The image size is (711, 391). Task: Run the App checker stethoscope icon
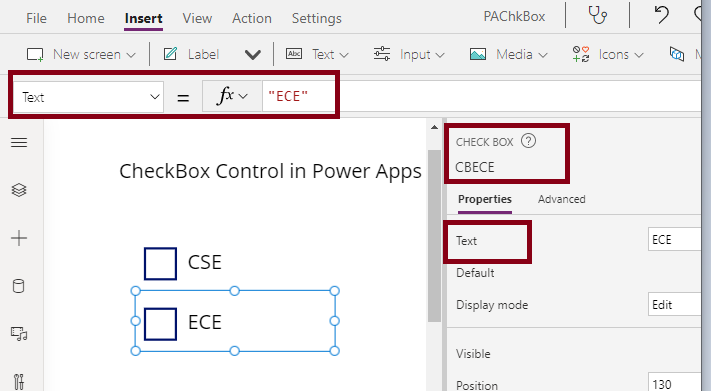[598, 15]
